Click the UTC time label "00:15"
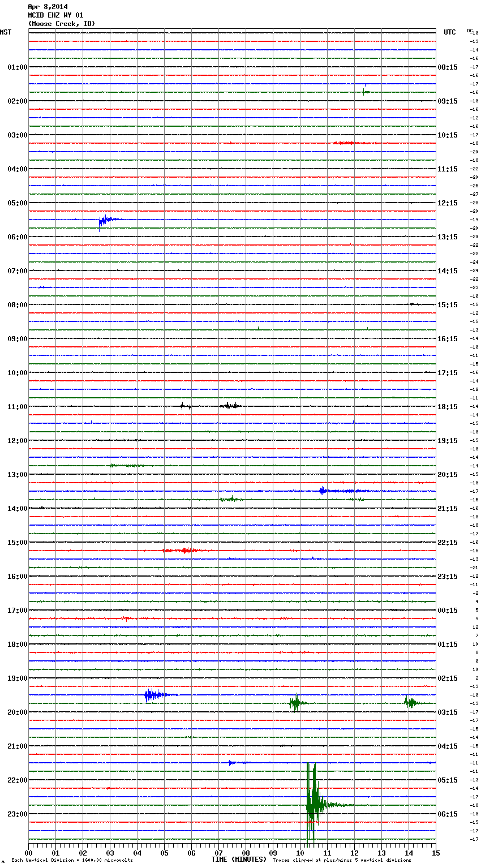 coord(448,611)
